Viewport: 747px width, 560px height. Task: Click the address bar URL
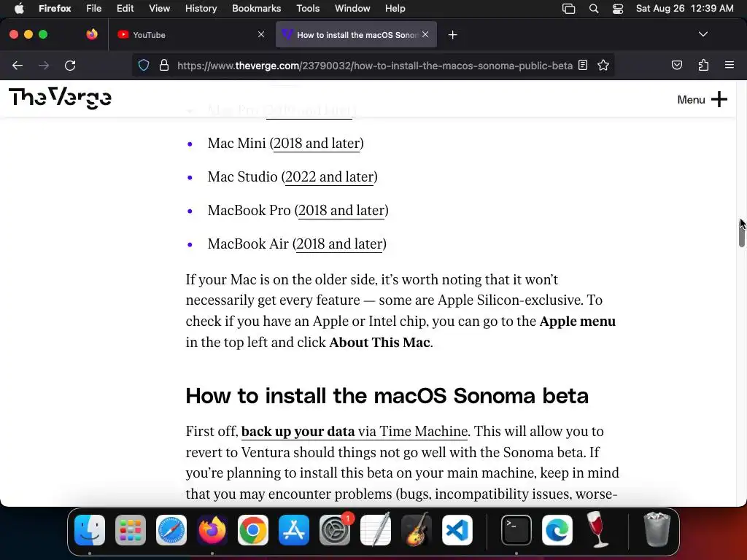click(374, 65)
